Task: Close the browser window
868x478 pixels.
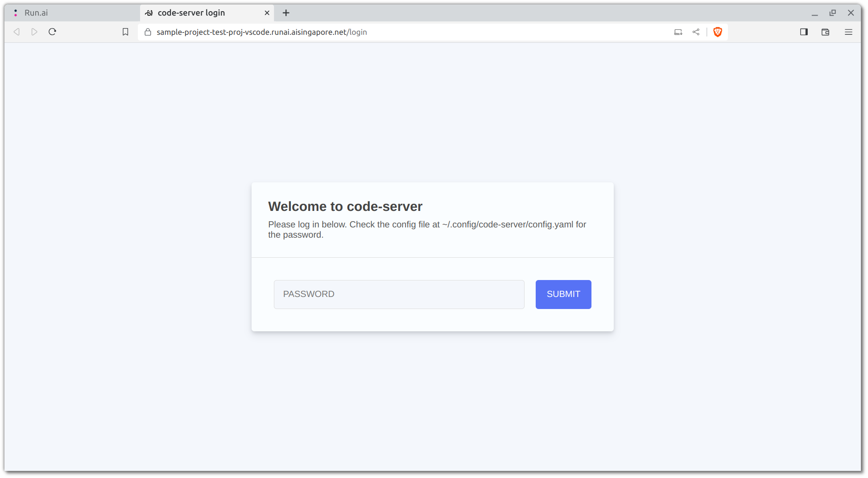Action: [x=851, y=13]
